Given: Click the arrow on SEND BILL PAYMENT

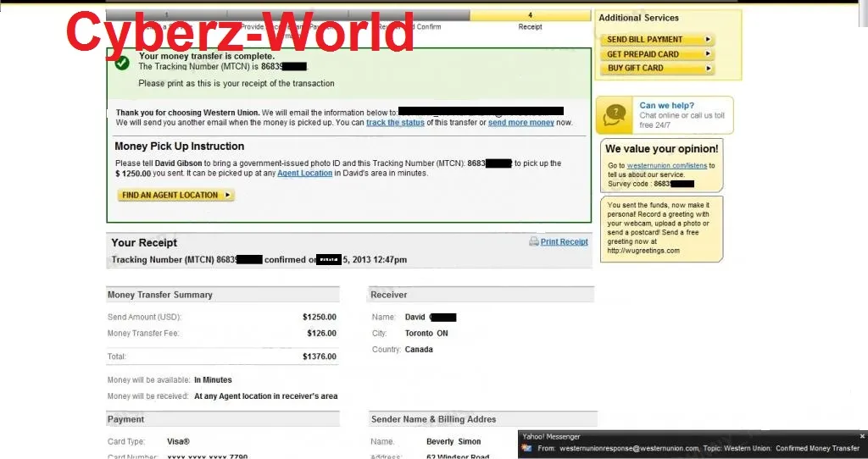Looking at the screenshot, I should pyautogui.click(x=708, y=39).
